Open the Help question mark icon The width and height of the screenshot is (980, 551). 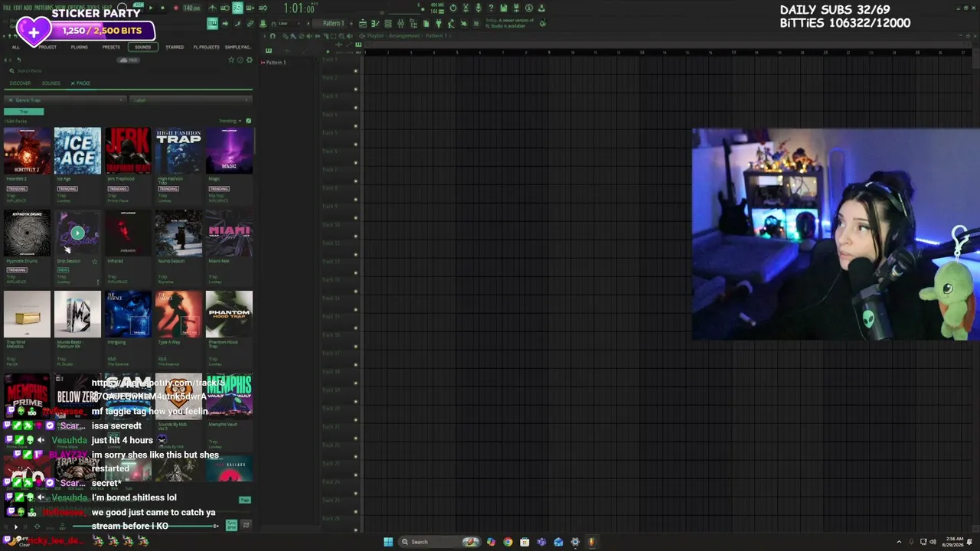click(x=491, y=8)
